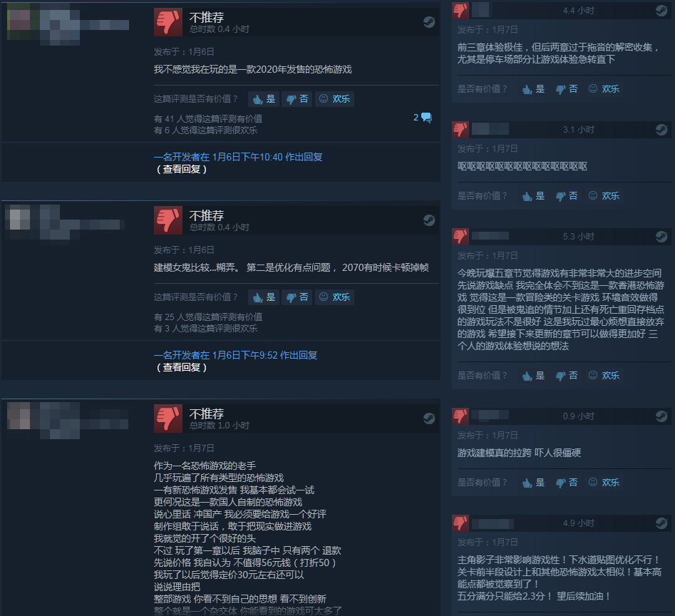Expand 查看回复 under the 9:52 developer response
Image resolution: width=675 pixels, height=616 pixels.
click(181, 367)
